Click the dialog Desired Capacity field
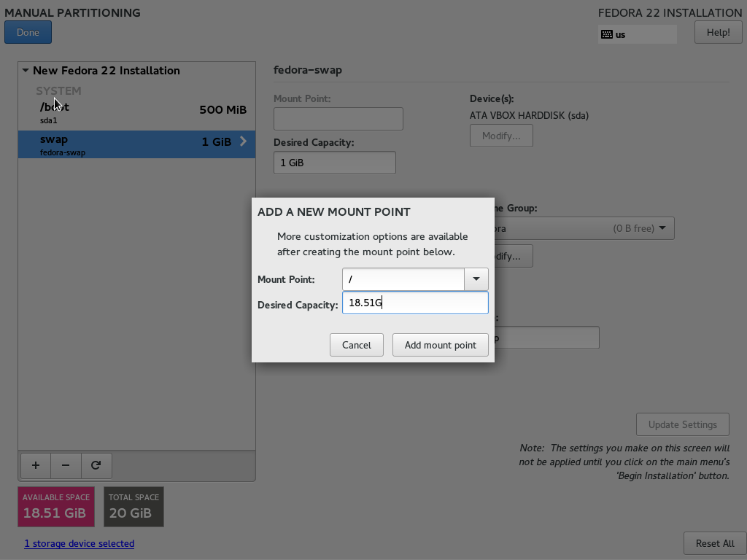This screenshot has height=560, width=747. (415, 303)
